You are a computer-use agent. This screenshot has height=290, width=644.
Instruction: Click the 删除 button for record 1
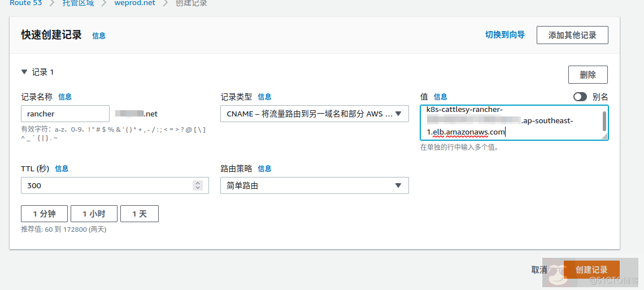pyautogui.click(x=588, y=75)
